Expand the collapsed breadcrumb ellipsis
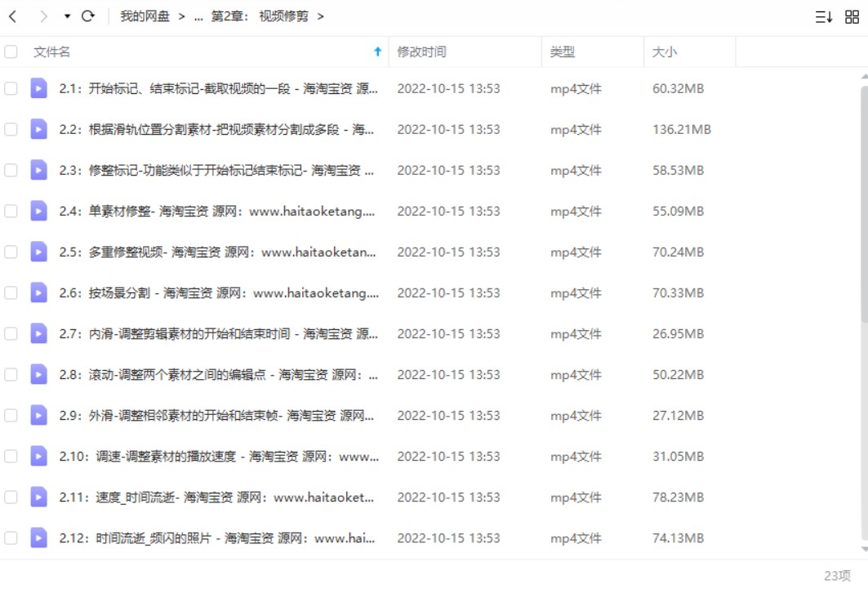Image resolution: width=868 pixels, height=589 pixels. (x=198, y=17)
